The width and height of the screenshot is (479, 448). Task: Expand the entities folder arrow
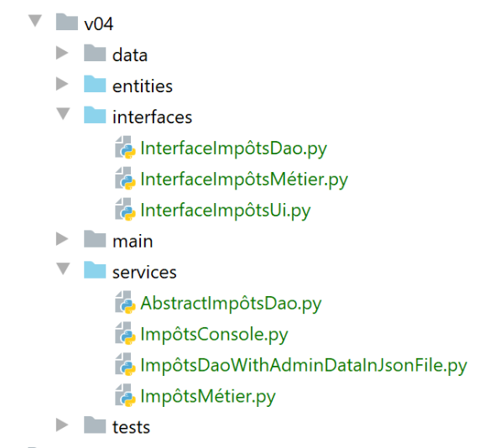62,84
